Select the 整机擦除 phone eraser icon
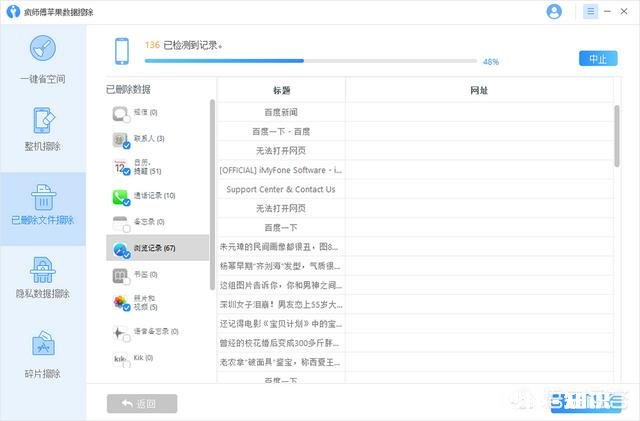The image size is (640, 421). coord(43,120)
